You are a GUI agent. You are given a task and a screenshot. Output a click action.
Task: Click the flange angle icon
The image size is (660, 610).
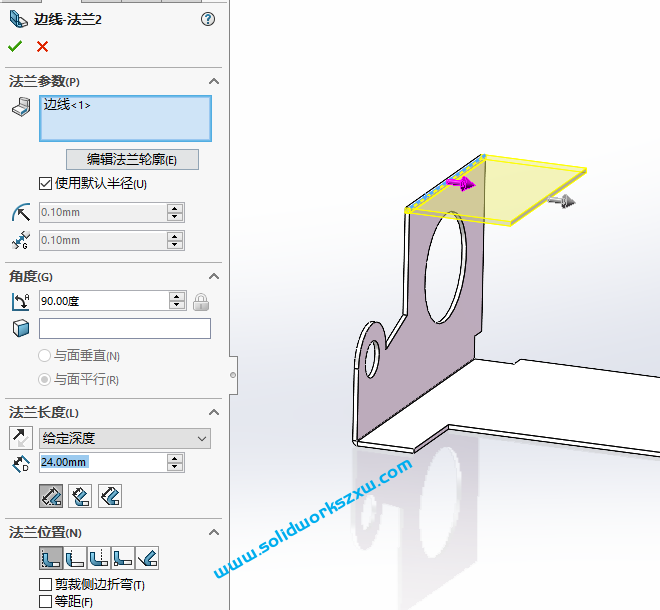coord(21,301)
